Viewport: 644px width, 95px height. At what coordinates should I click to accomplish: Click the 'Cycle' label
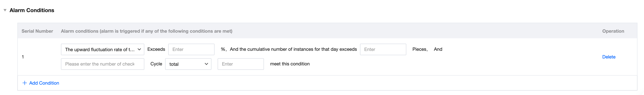click(x=156, y=64)
